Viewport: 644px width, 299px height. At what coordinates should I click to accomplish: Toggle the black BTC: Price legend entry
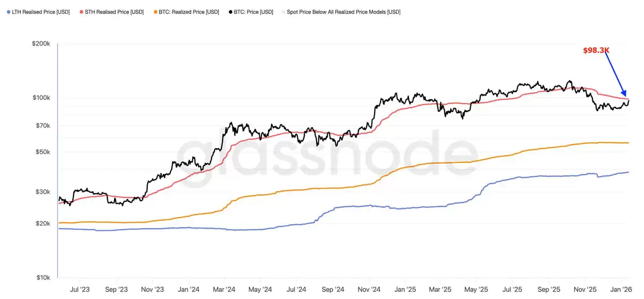coord(253,12)
